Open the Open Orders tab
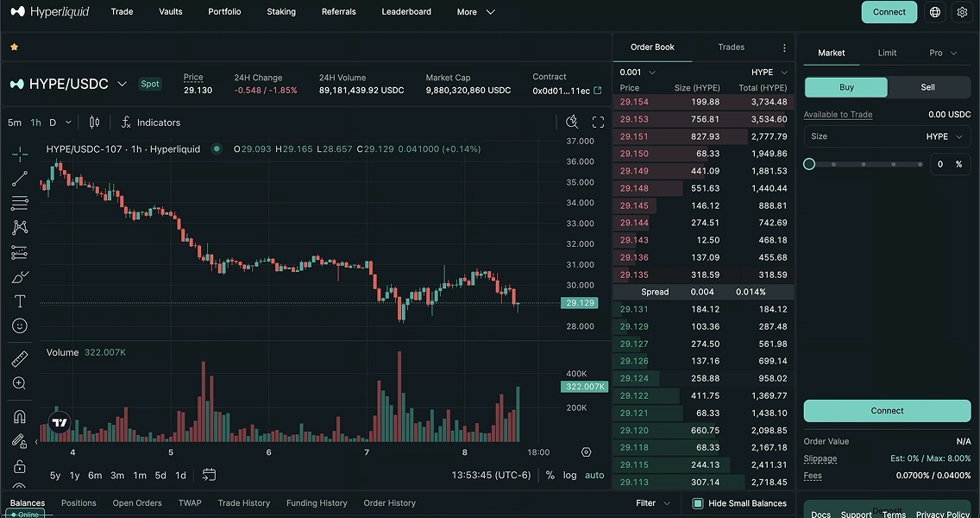This screenshot has width=980, height=518. (x=137, y=503)
